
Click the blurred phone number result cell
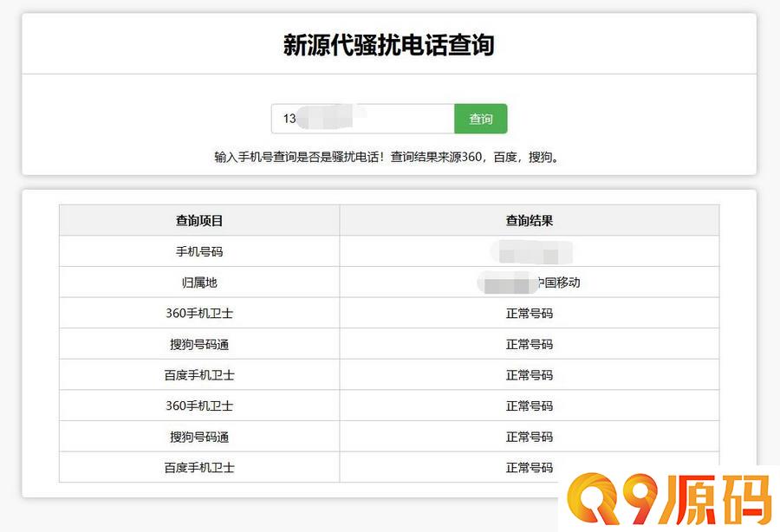[x=530, y=251]
